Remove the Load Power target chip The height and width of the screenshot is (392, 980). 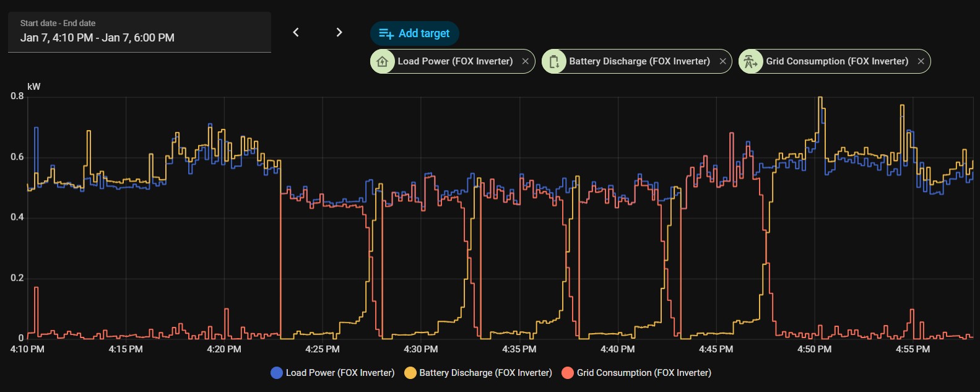pyautogui.click(x=525, y=61)
